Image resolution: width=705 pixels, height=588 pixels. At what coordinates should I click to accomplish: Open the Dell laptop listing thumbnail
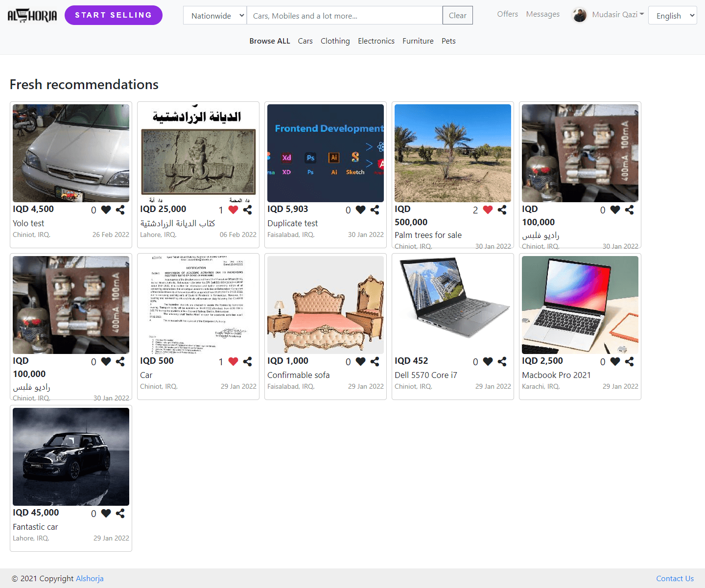click(x=453, y=305)
